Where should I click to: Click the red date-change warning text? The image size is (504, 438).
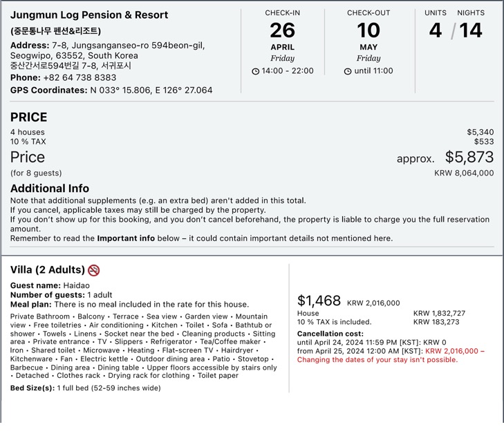(x=377, y=360)
